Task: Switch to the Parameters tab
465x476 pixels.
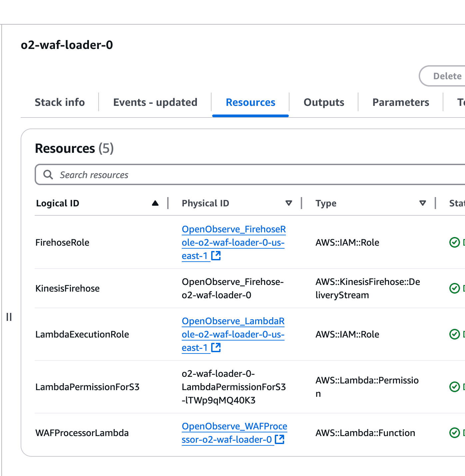Action: point(401,102)
